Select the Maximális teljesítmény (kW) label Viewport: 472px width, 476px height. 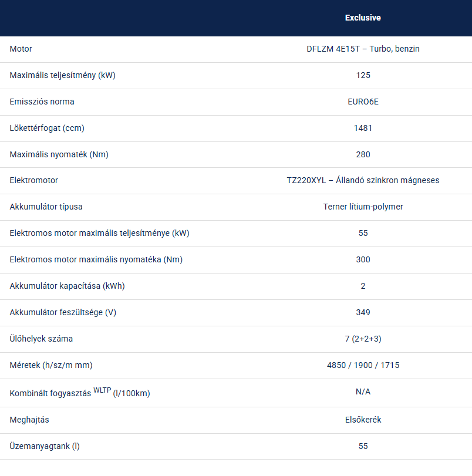(63, 75)
